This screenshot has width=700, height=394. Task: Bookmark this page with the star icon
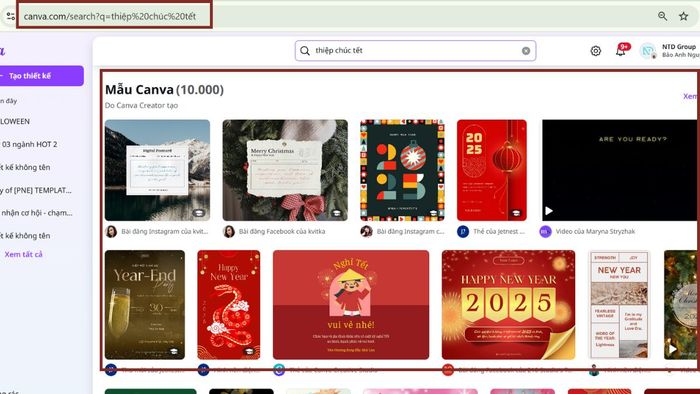click(x=683, y=17)
